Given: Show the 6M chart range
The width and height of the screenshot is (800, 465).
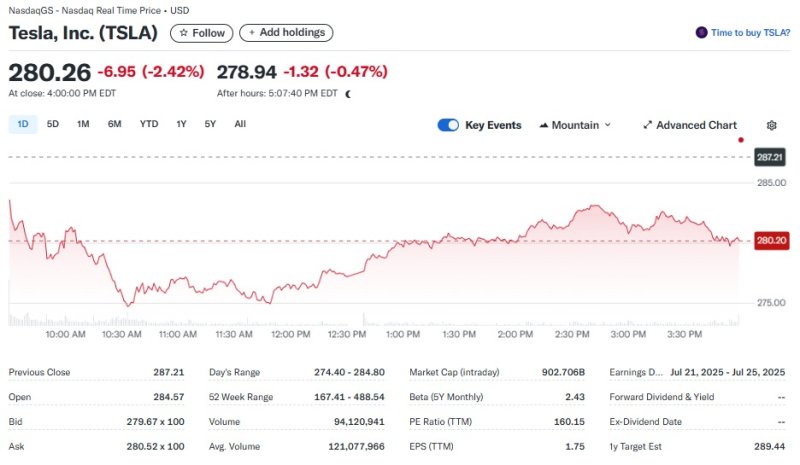Looking at the screenshot, I should (115, 124).
